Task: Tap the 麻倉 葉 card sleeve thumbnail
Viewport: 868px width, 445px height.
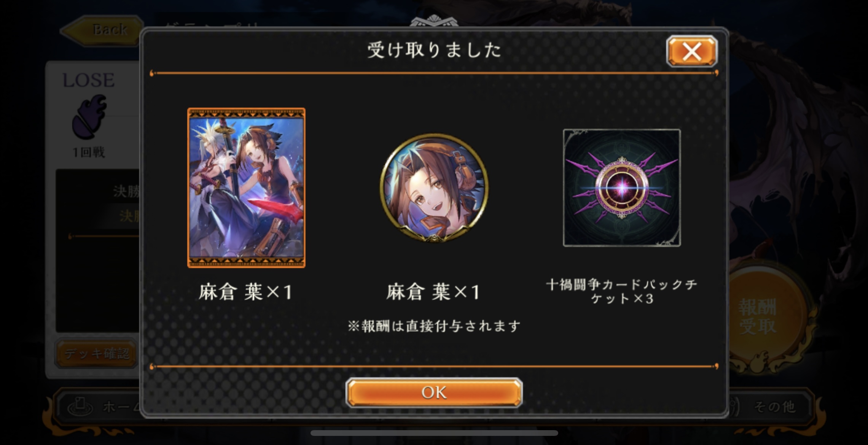Action: click(246, 188)
